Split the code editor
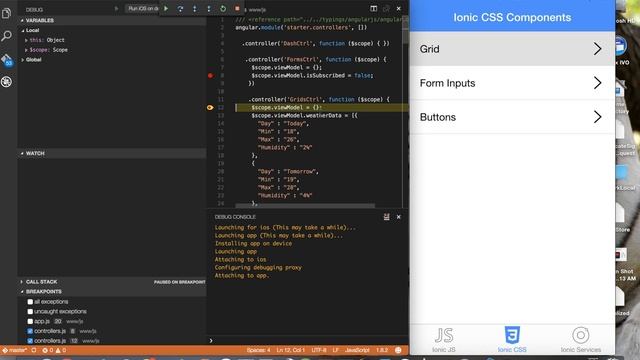The height and width of the screenshot is (360, 640). [x=373, y=9]
